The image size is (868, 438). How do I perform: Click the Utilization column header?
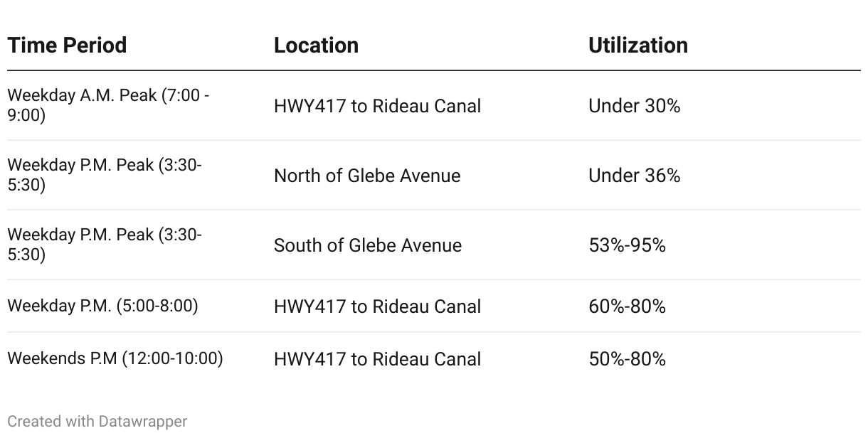(638, 46)
